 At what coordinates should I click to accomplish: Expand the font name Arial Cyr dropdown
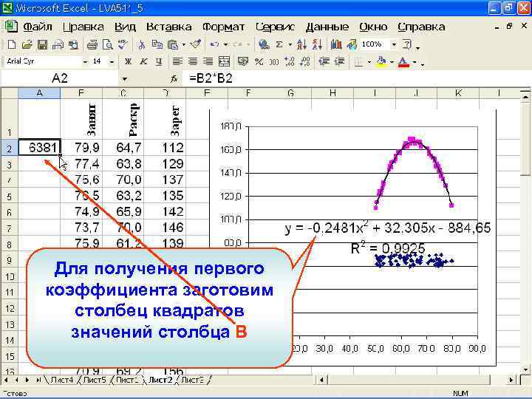pos(85,62)
